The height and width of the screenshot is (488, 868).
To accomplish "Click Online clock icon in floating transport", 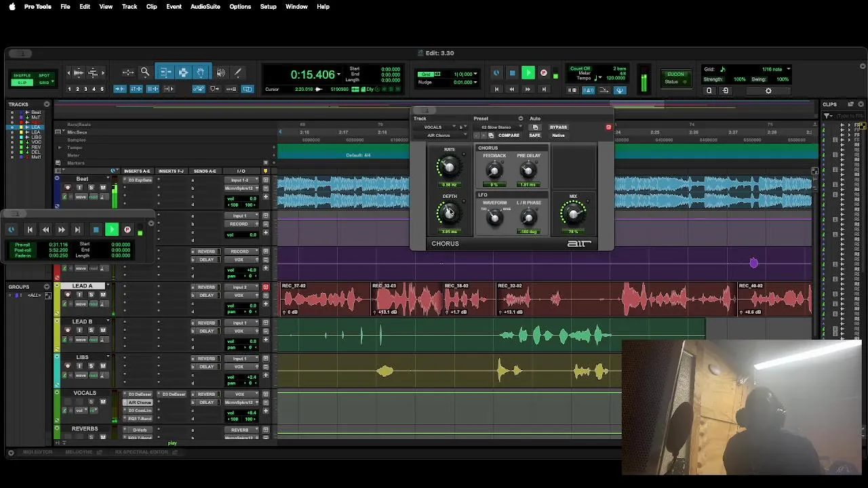I will [x=12, y=230].
